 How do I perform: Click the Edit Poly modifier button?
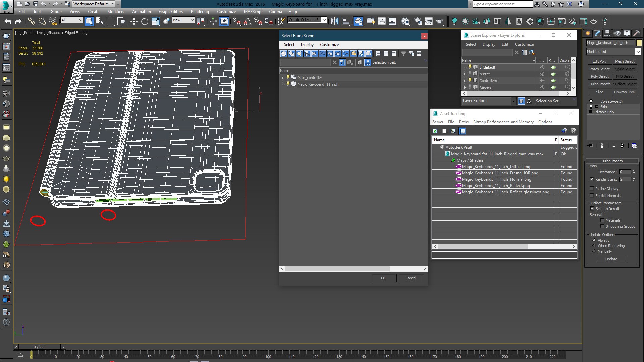click(599, 61)
